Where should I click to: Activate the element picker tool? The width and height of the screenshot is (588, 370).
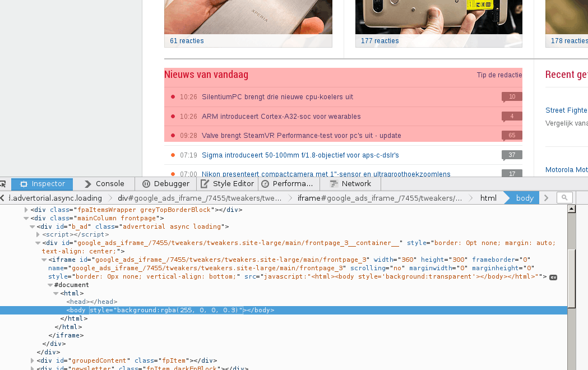click(x=4, y=184)
